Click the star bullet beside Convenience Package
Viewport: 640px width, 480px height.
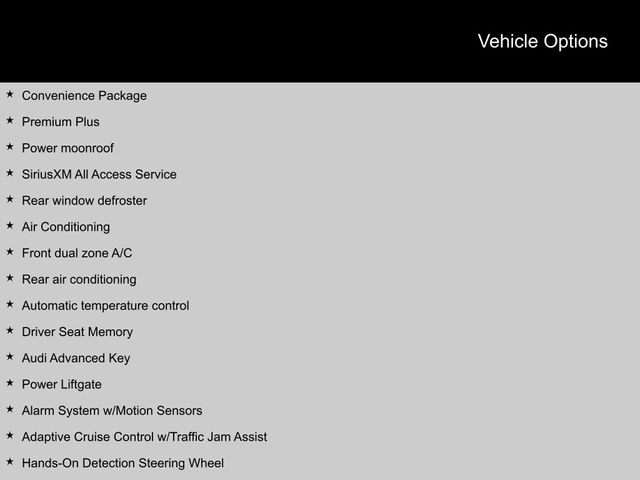point(9,95)
